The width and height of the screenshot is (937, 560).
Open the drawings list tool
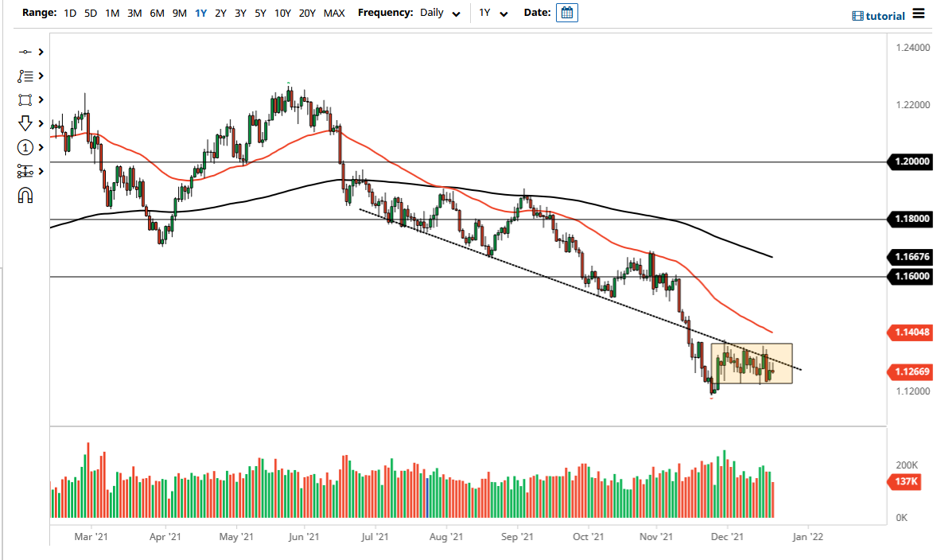coord(25,76)
